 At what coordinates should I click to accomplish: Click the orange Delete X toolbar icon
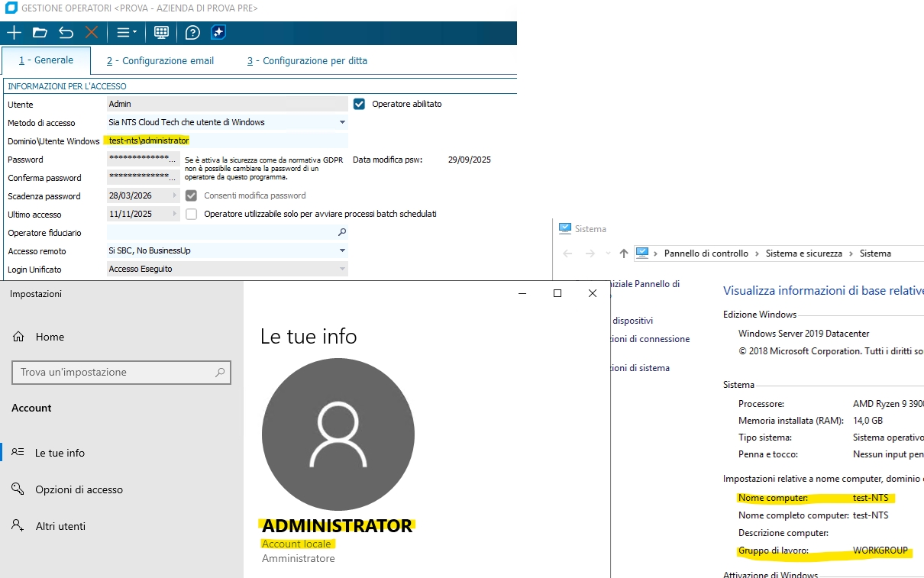[x=92, y=32]
